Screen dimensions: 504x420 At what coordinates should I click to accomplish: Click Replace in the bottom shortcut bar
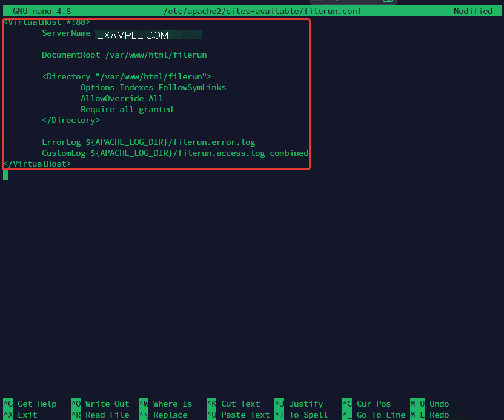pos(170,415)
